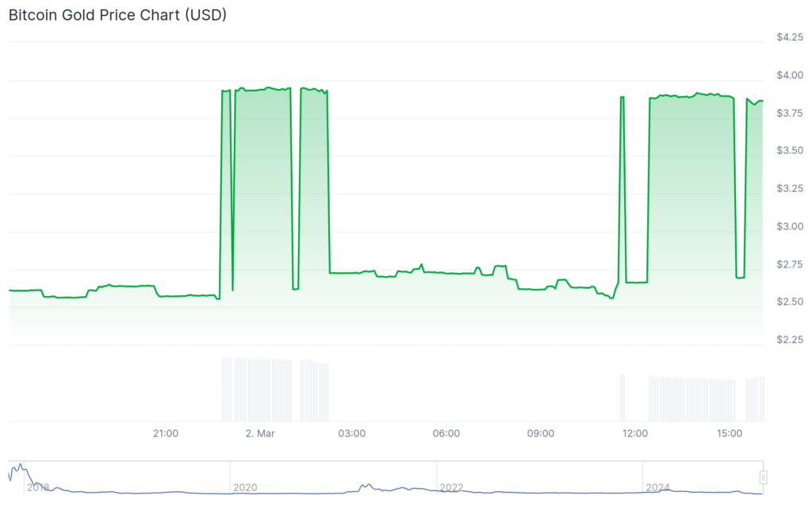This screenshot has width=812, height=507.
Task: Click the $4.25 price axis label
Action: tap(790, 37)
